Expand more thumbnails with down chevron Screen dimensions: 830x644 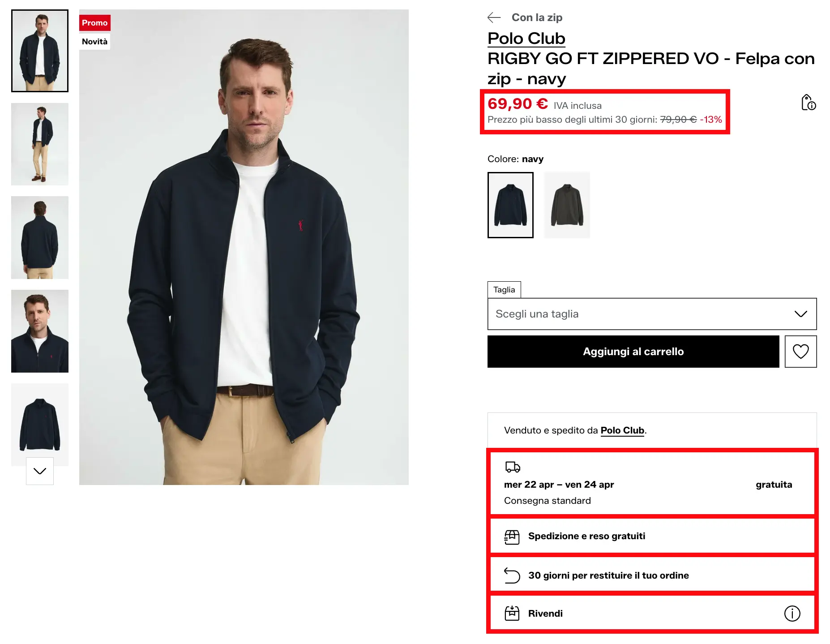tap(40, 471)
